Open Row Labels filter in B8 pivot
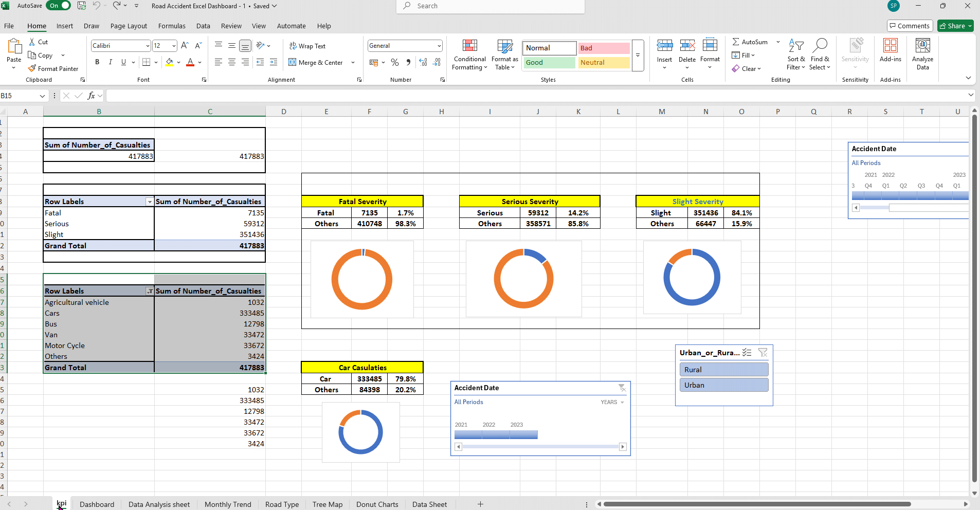 pyautogui.click(x=149, y=202)
